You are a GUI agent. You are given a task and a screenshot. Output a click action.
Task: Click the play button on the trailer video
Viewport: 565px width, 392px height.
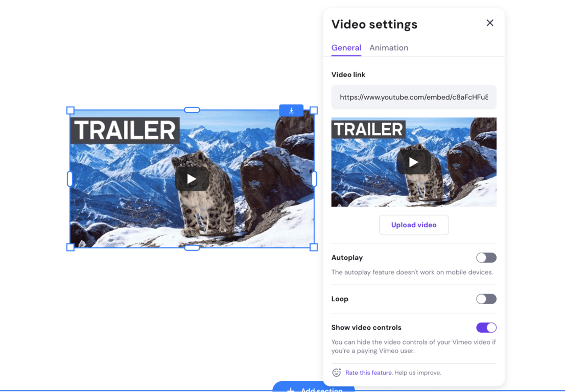click(192, 179)
